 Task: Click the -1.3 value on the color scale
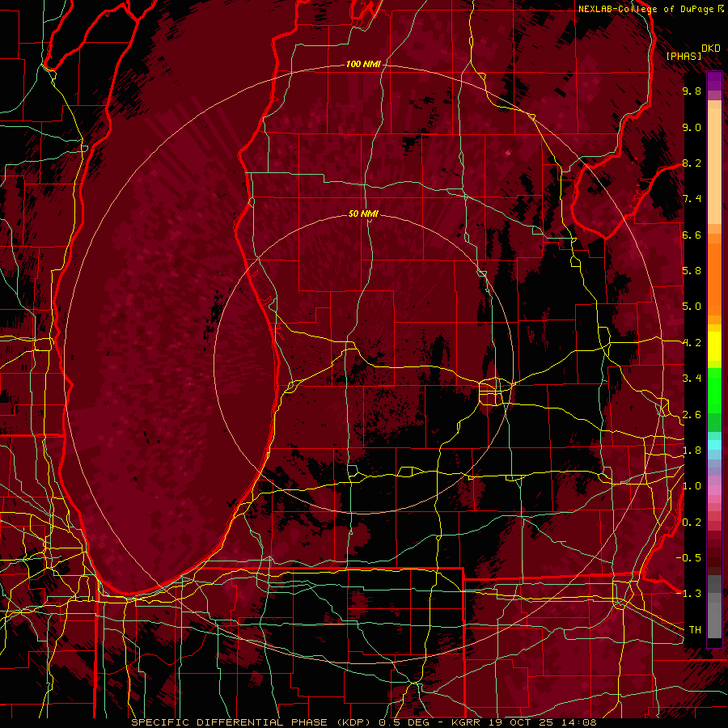click(688, 594)
